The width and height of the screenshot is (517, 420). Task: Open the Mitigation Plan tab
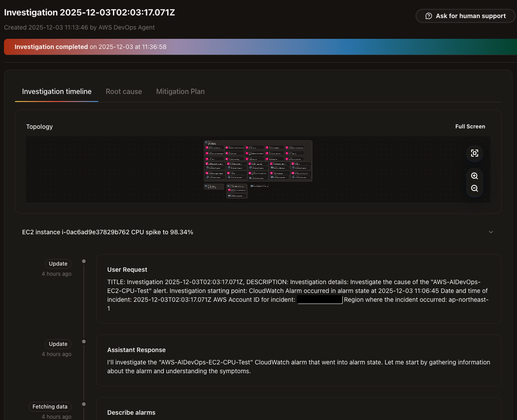pos(180,92)
